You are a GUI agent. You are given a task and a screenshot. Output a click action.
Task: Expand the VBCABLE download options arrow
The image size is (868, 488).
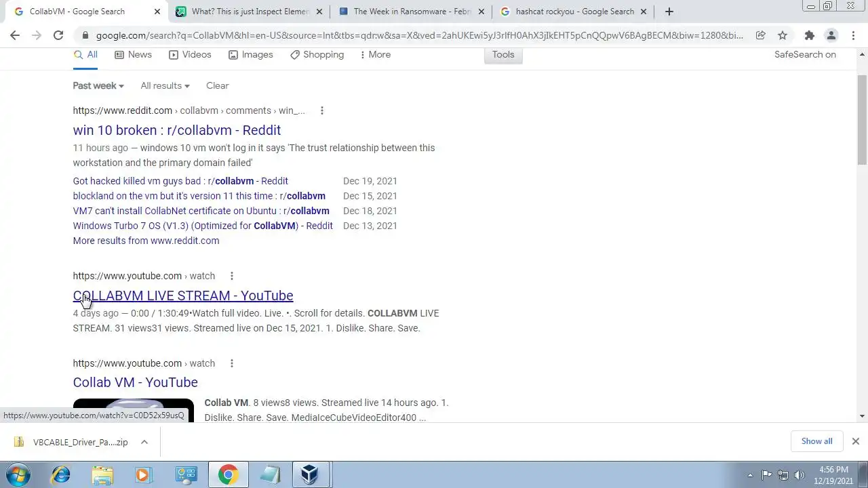click(x=144, y=442)
